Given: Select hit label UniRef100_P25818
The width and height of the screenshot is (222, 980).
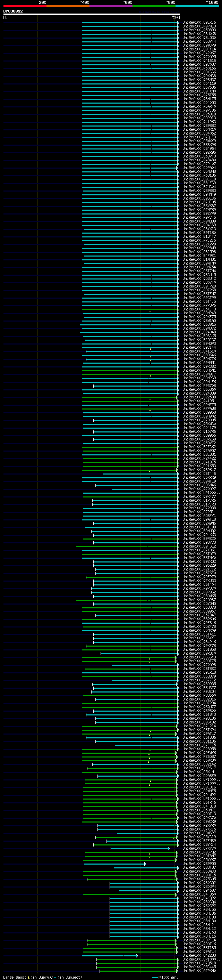Looking at the screenshot, I should tap(199, 114).
